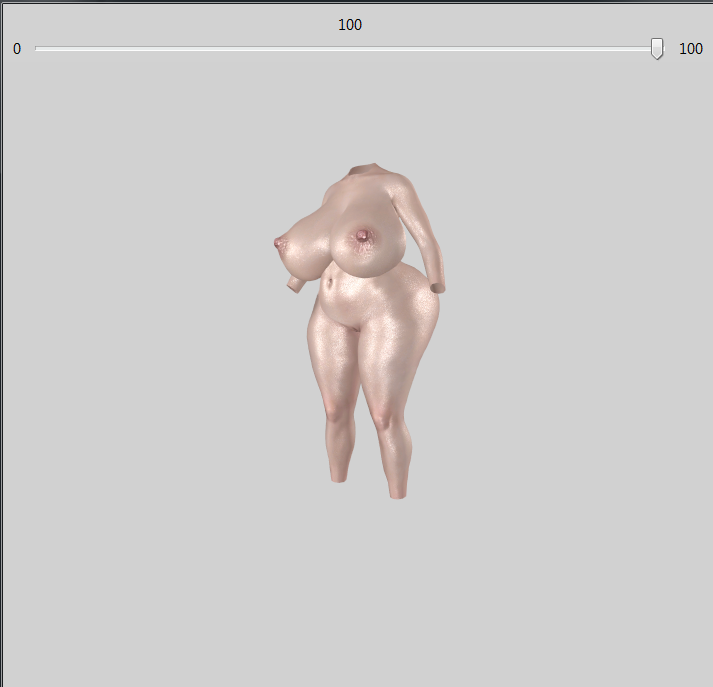Click the weight slider handle at 100
The image size is (713, 687).
(x=657, y=49)
